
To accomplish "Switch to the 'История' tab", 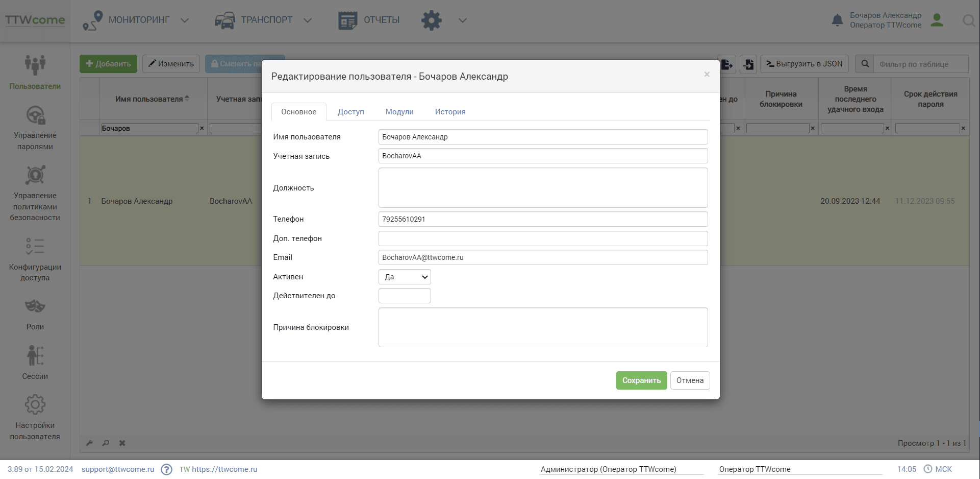I will coord(450,112).
